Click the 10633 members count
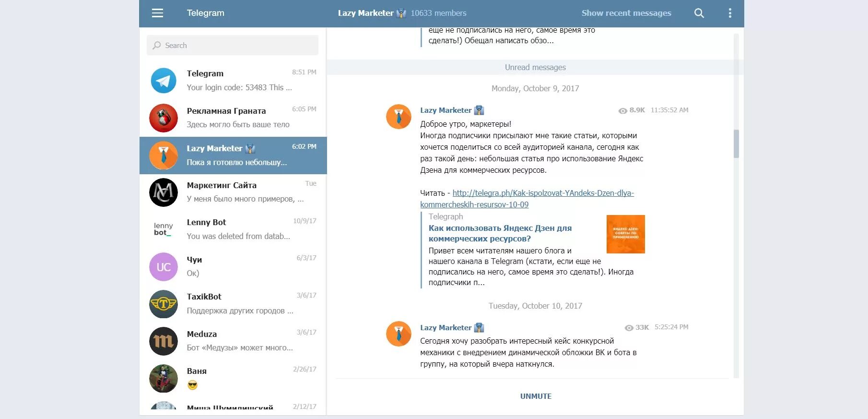The width and height of the screenshot is (868, 419). pyautogui.click(x=438, y=13)
